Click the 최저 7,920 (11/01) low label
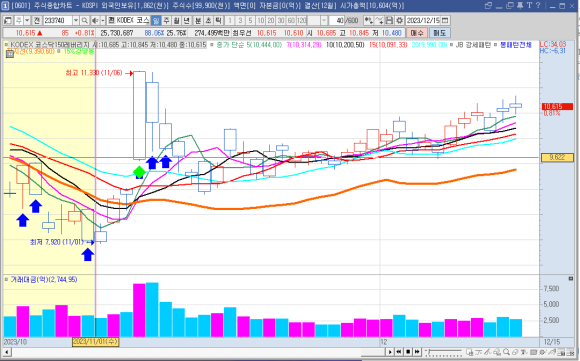Image resolution: width=580 pixels, height=361 pixels. pyautogui.click(x=57, y=242)
